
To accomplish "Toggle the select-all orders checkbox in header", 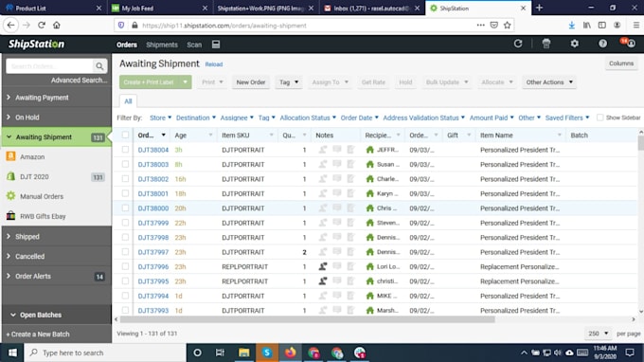I will 125,135.
